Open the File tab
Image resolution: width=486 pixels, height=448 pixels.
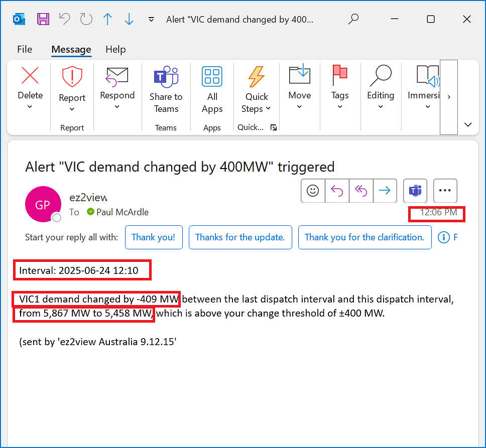pos(25,49)
